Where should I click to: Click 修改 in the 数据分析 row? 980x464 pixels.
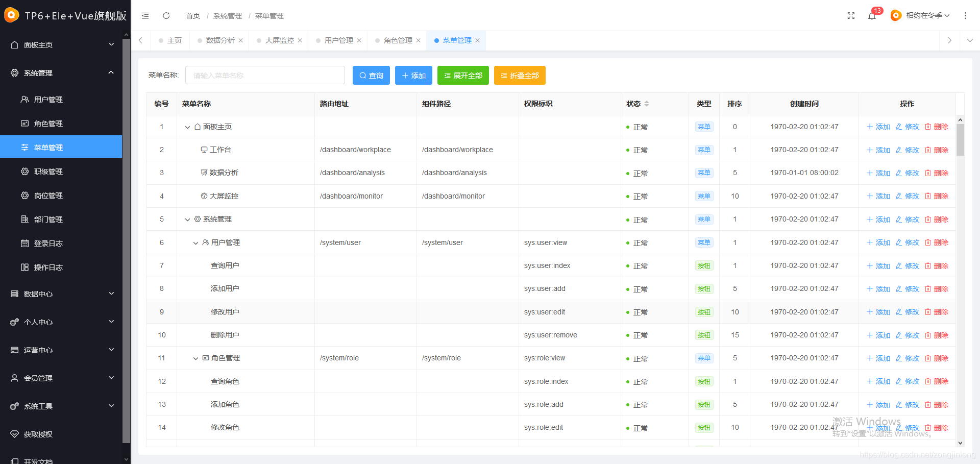(908, 173)
